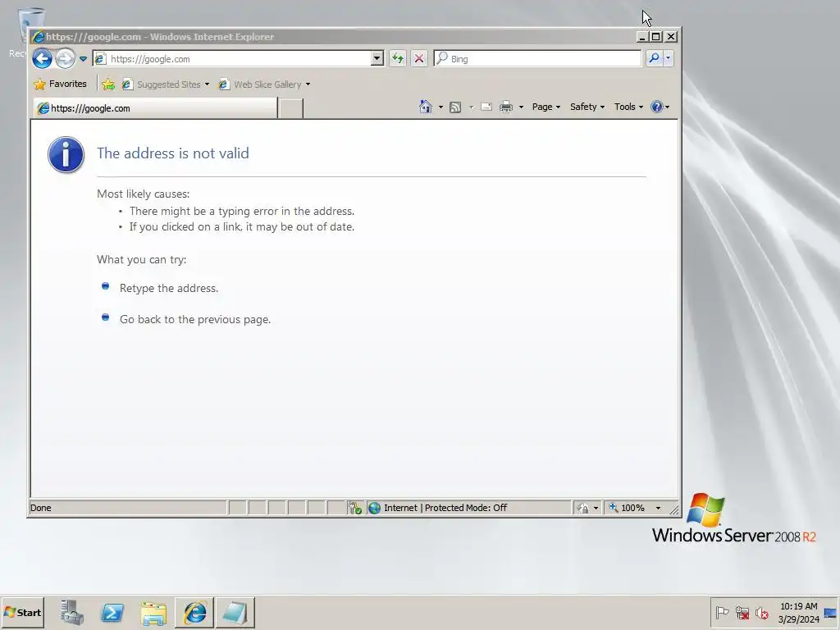This screenshot has height=630, width=840.
Task: Select the https:///google.com tab
Action: (155, 108)
